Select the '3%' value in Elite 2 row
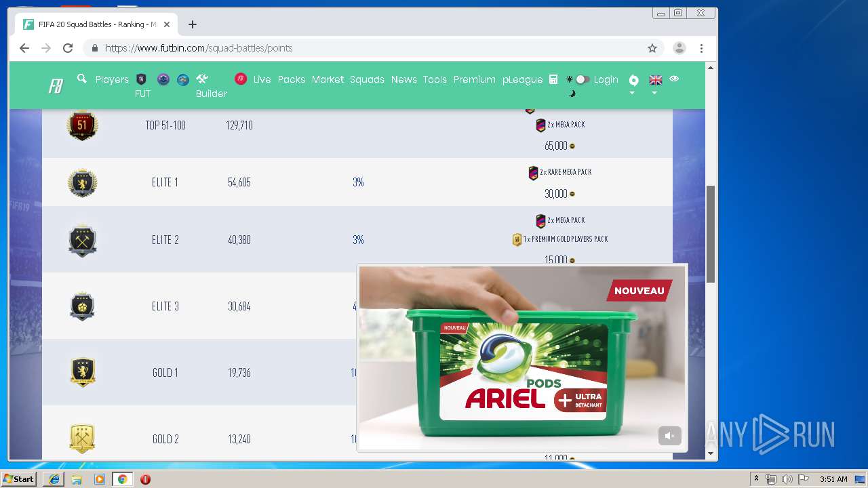Screen dimensions: 868x488 [358, 240]
